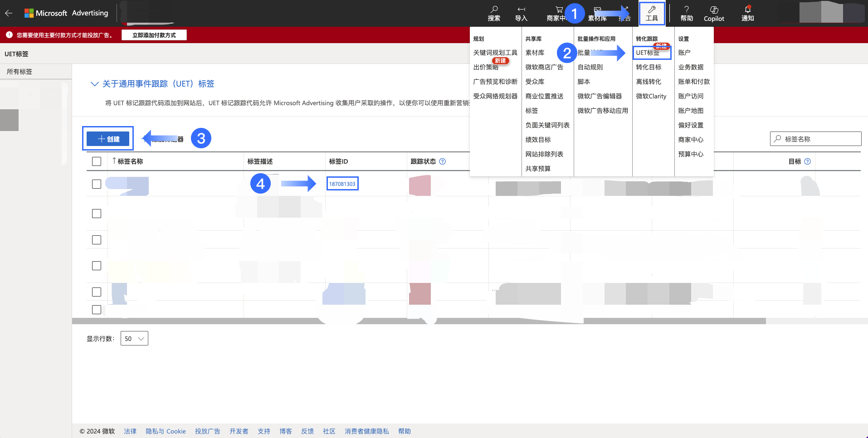Open the 搜索 search icon
Screen dimensions: 868x438
pyautogui.click(x=494, y=14)
